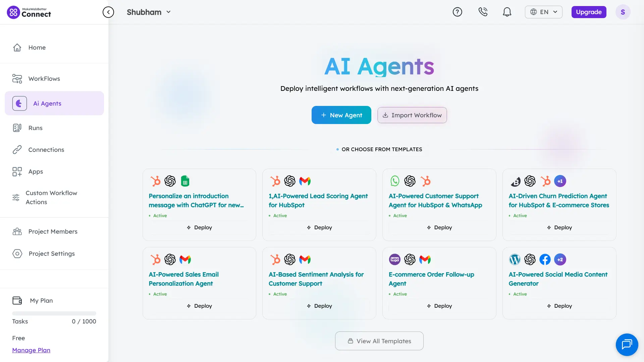Deploy the AI-Powered Lead Scoring Agent template
This screenshot has height=362, width=644.
(319, 228)
